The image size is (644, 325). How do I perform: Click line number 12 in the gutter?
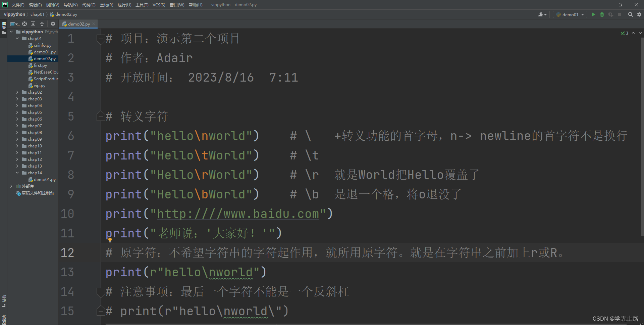[67, 253]
